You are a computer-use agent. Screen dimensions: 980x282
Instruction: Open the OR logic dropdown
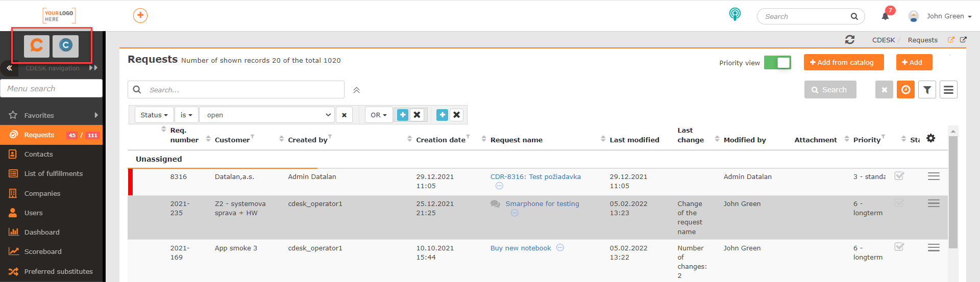(379, 115)
